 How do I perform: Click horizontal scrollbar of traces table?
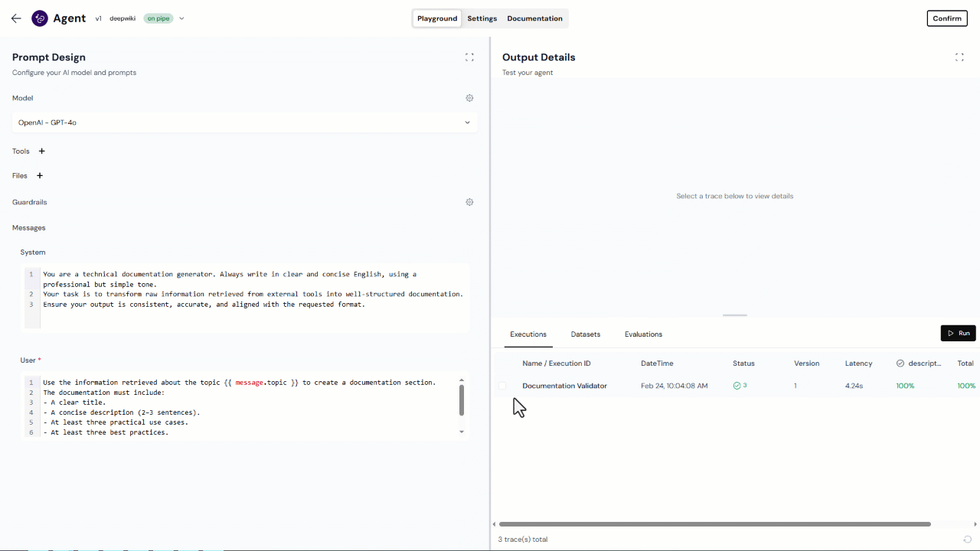point(714,524)
